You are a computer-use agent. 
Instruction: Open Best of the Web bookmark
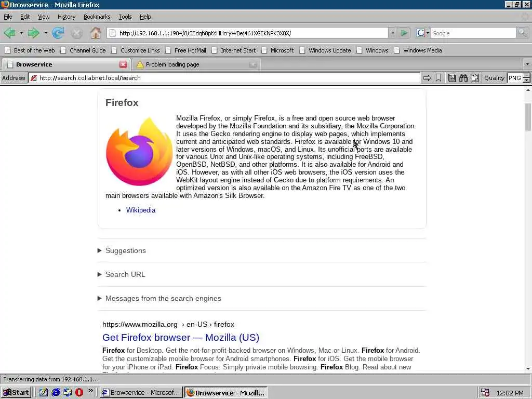pyautogui.click(x=30, y=50)
